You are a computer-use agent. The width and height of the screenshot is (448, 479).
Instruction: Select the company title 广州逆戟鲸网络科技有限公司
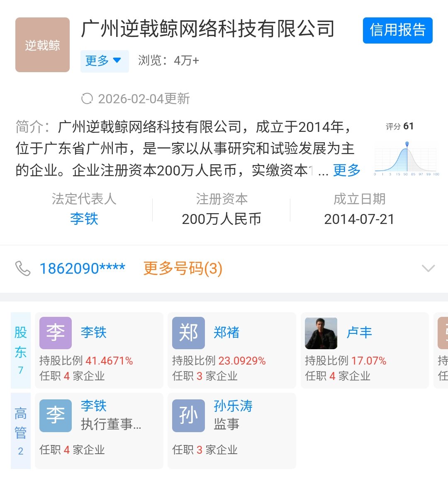coord(208,29)
